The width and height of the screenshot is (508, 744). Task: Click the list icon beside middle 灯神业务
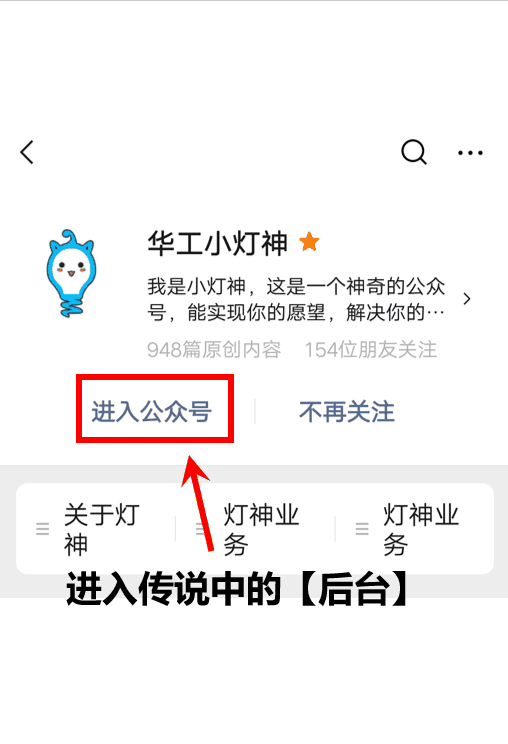201,529
